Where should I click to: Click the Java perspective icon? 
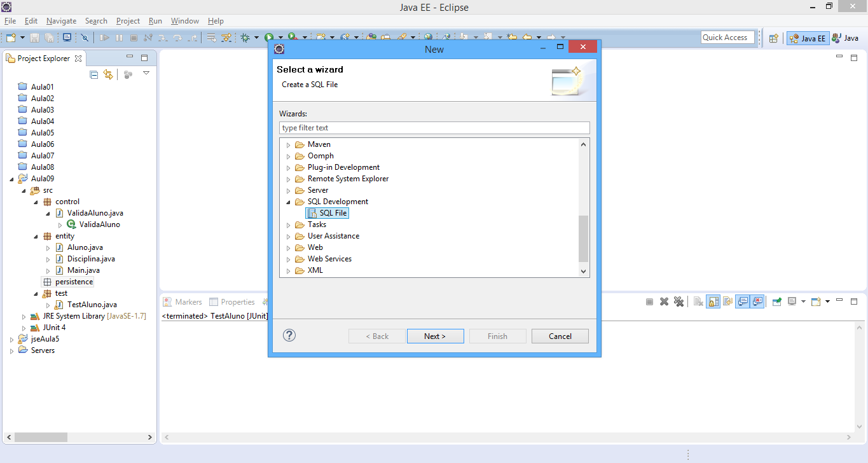pyautogui.click(x=845, y=38)
